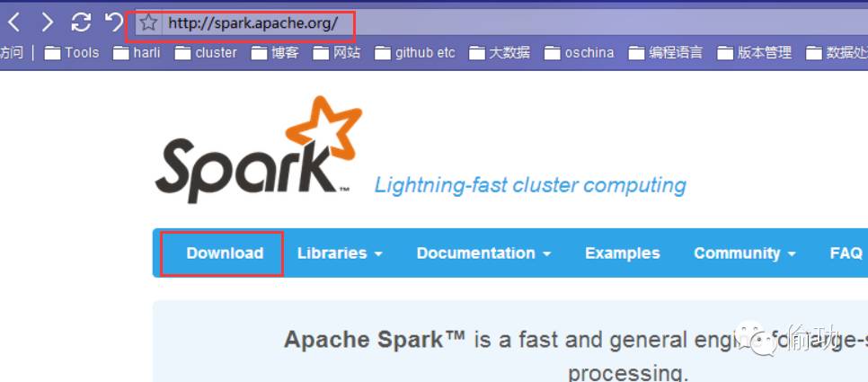
Task: Open the oschina bookmark folder
Action: [x=579, y=53]
